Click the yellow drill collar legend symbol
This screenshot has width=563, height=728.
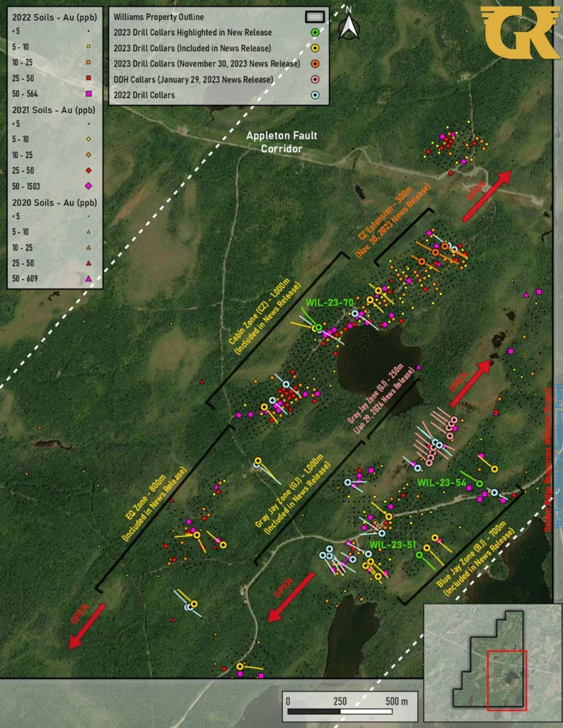[x=315, y=48]
